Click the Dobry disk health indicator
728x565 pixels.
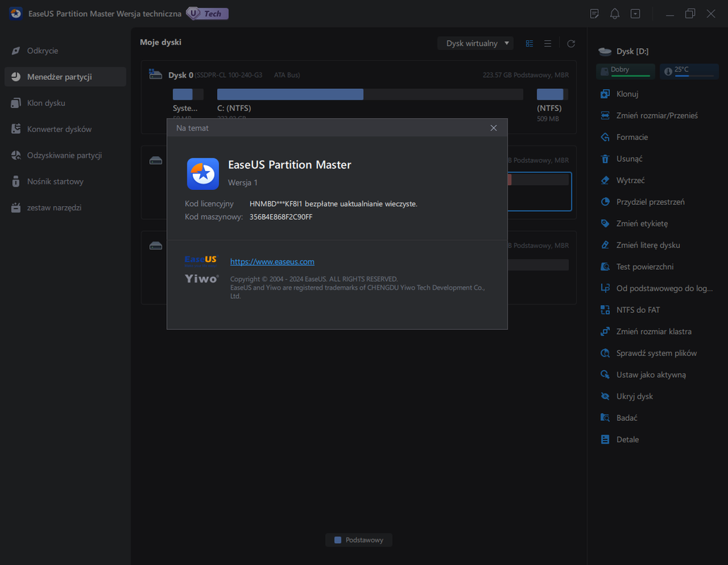(x=626, y=71)
